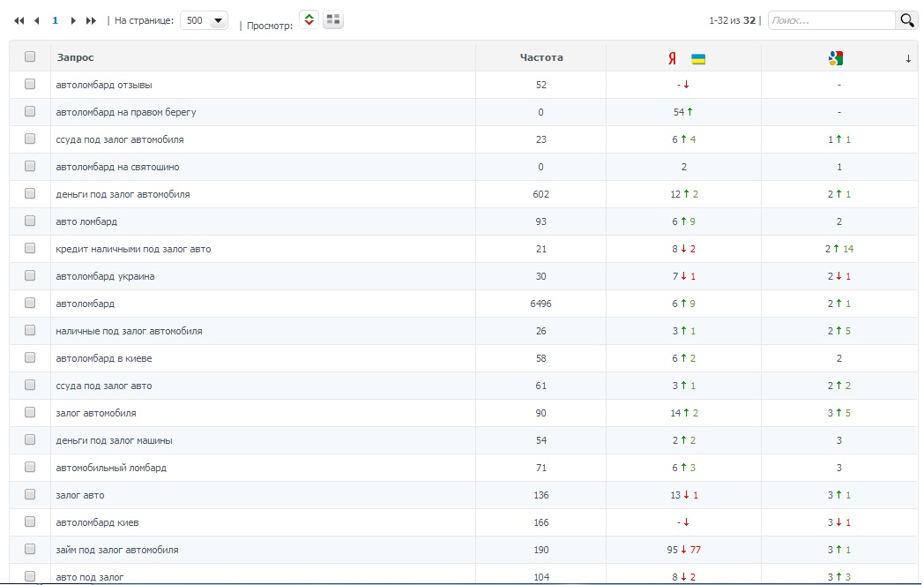924x585 pixels.
Task: Switch to position changes view icon
Action: point(309,19)
